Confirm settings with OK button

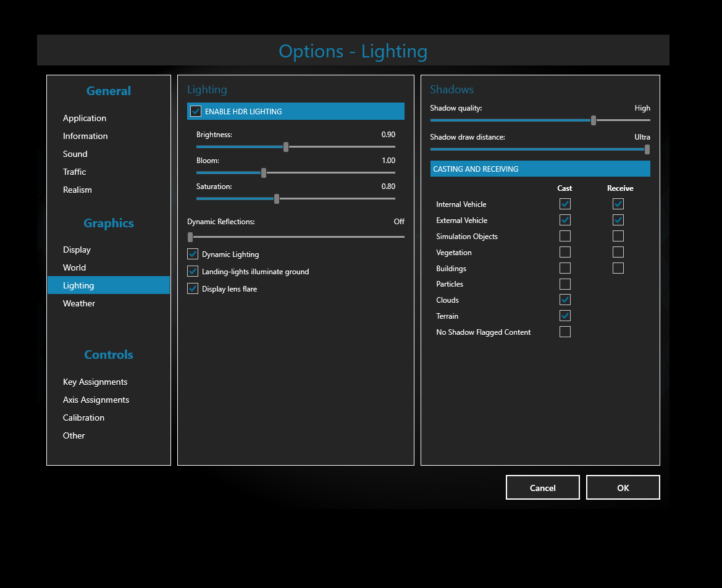pos(623,487)
